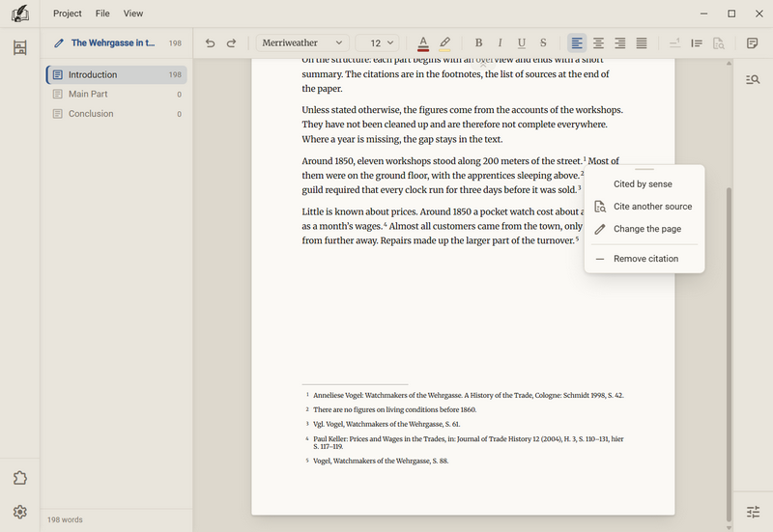Screen dimensions: 773x532
Task: Toggle strikethrough formatting
Action: [x=543, y=42]
